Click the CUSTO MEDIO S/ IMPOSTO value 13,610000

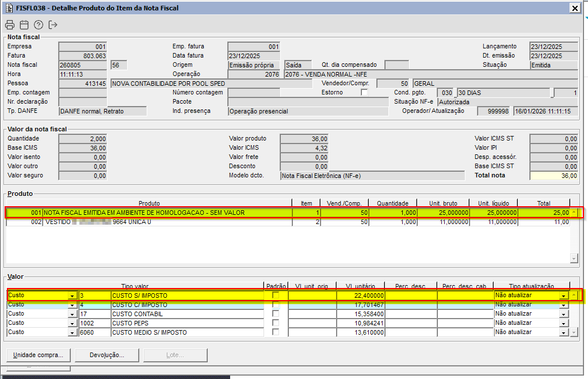tap(361, 332)
